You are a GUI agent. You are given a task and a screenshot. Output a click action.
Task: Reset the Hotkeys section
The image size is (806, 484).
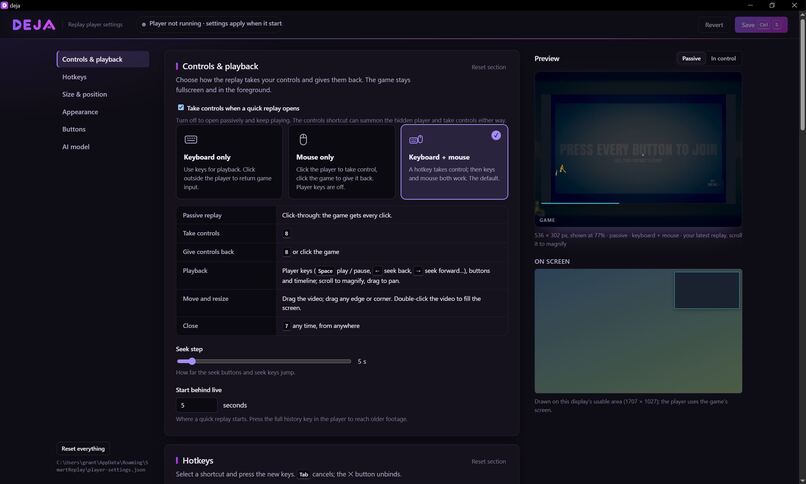point(488,461)
